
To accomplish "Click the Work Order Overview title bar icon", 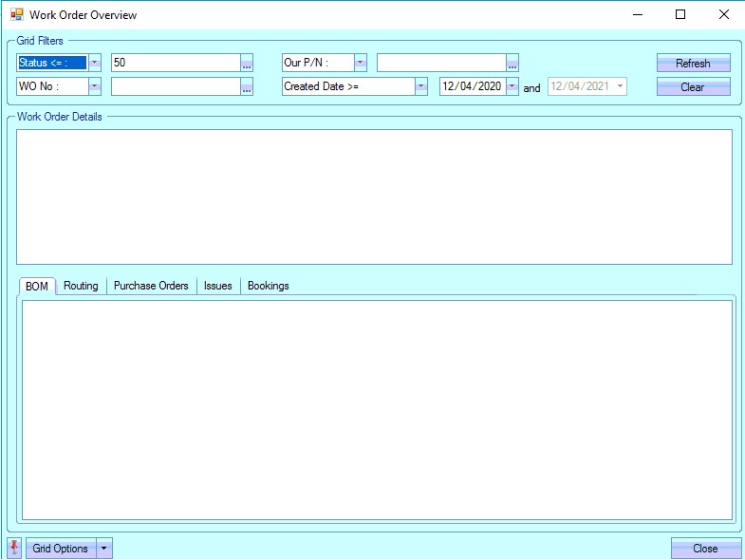I will click(17, 15).
